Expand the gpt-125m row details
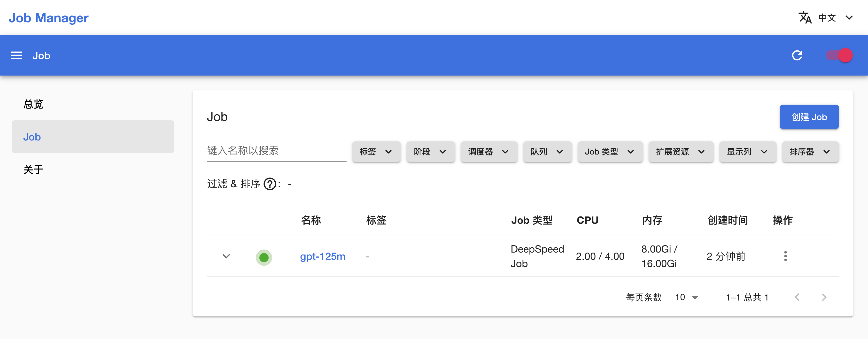 pos(226,256)
